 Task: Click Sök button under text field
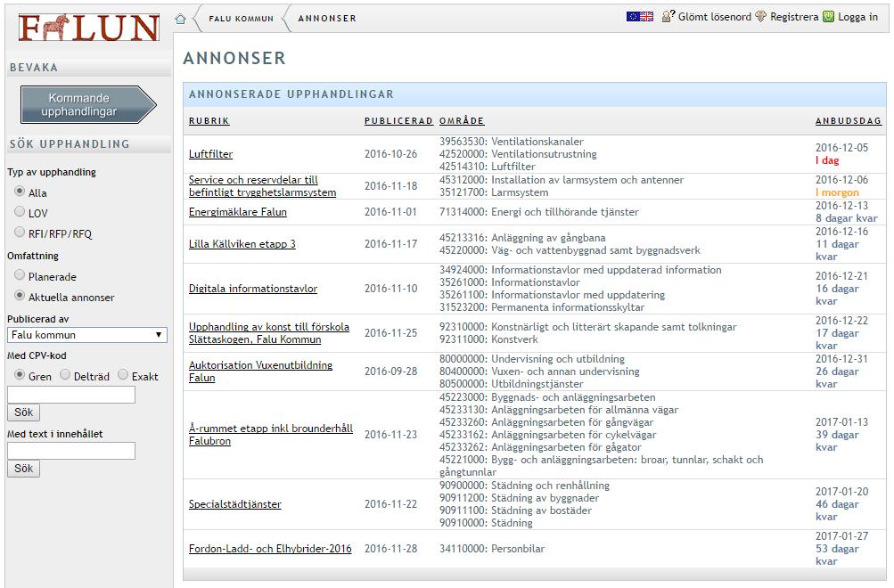click(x=23, y=469)
